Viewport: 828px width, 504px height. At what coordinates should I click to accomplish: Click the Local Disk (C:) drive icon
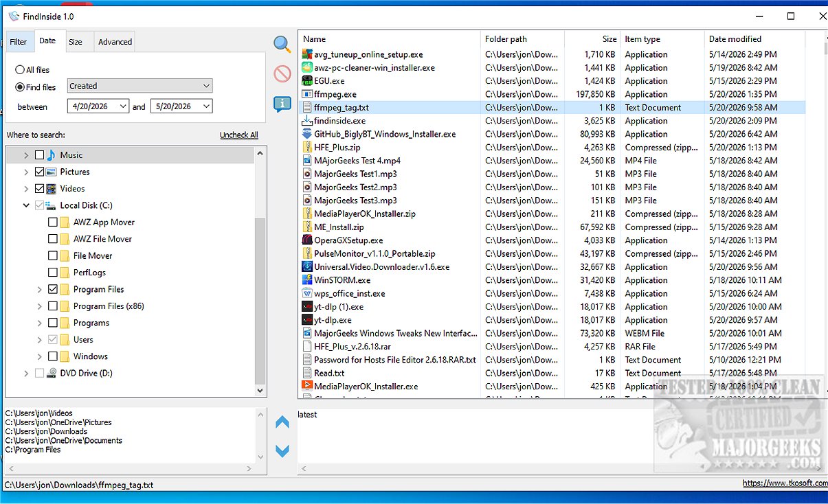point(52,205)
